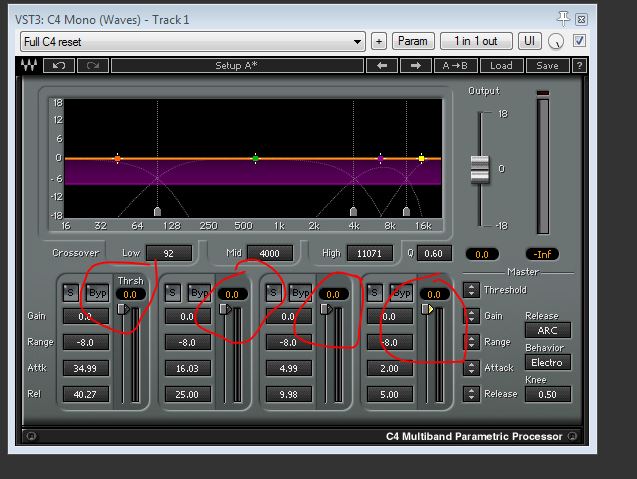Click the plus button beside preset dropdown
This screenshot has height=479, width=637.
point(379,41)
